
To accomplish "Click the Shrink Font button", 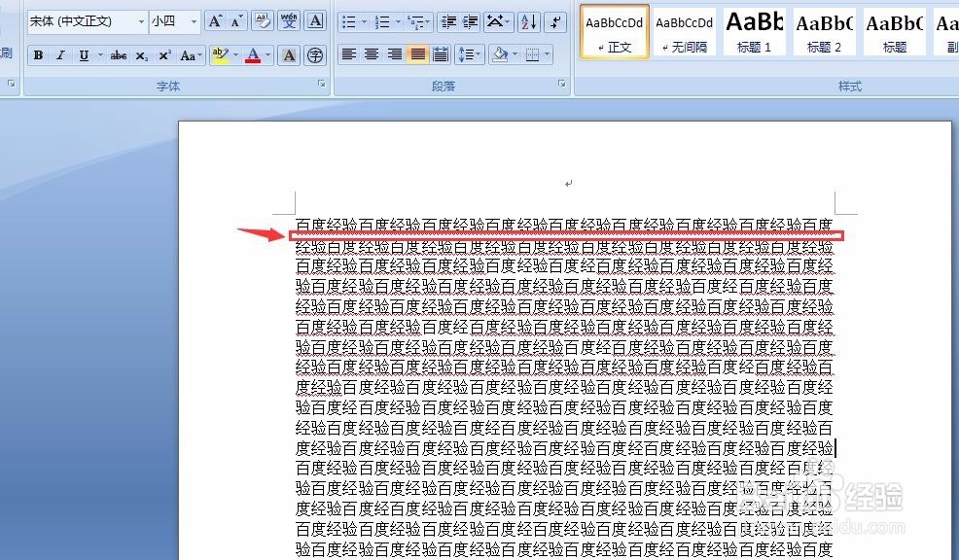I will 237,22.
